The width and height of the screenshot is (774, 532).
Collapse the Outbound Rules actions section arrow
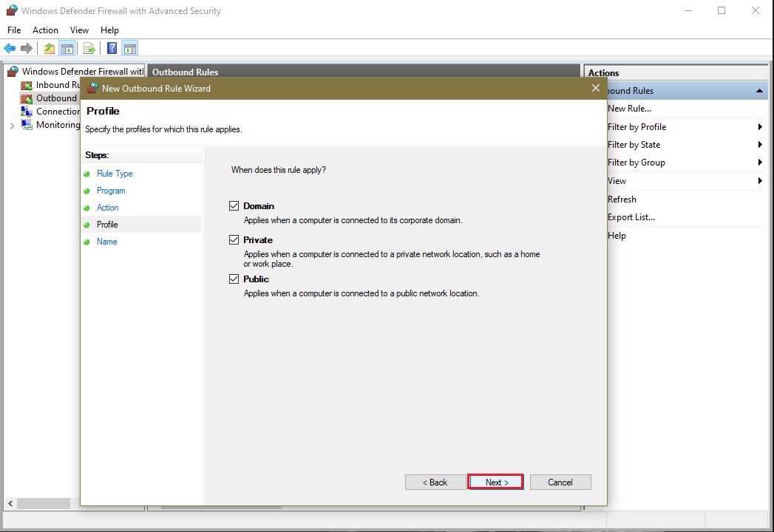pos(759,91)
